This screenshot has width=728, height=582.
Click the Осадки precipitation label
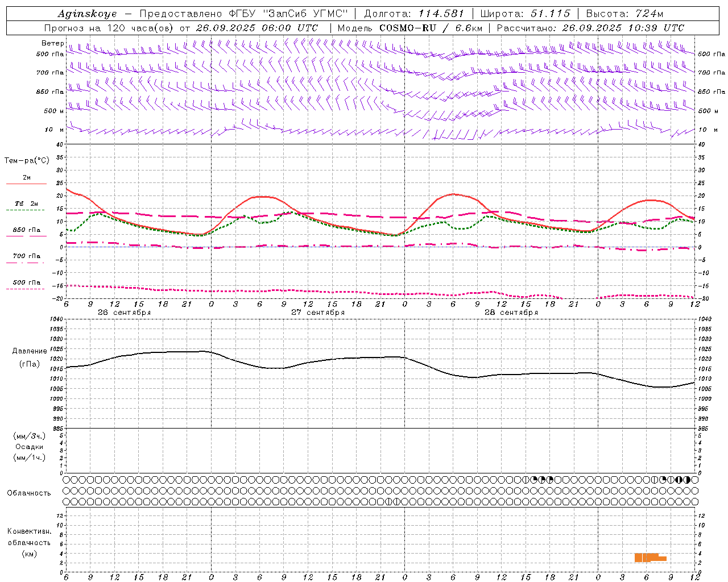(x=30, y=447)
